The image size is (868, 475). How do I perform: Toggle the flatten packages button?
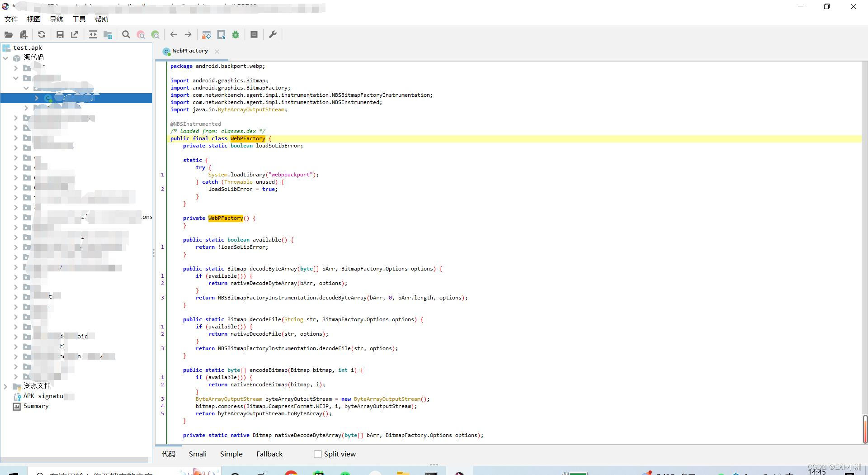click(x=108, y=35)
